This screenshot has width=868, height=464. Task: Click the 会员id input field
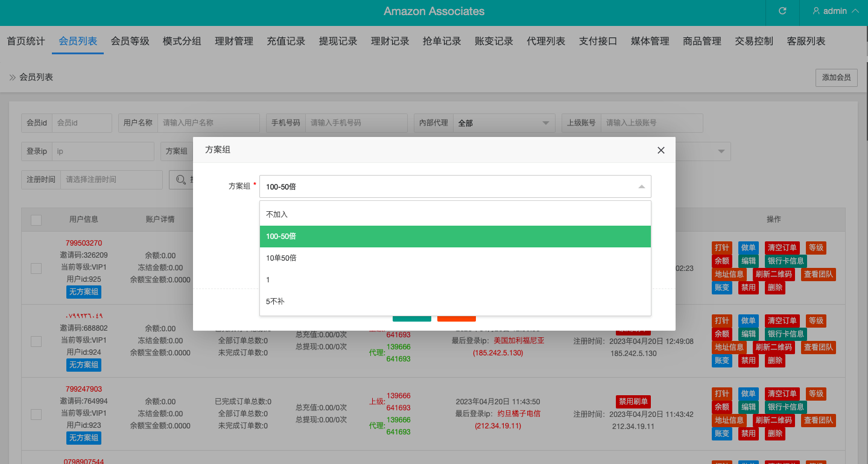pos(81,122)
